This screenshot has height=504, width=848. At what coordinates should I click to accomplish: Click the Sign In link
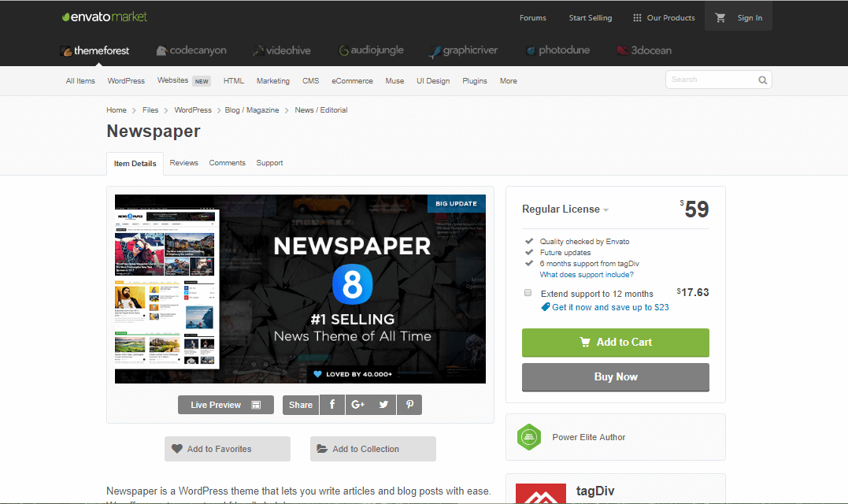[750, 18]
